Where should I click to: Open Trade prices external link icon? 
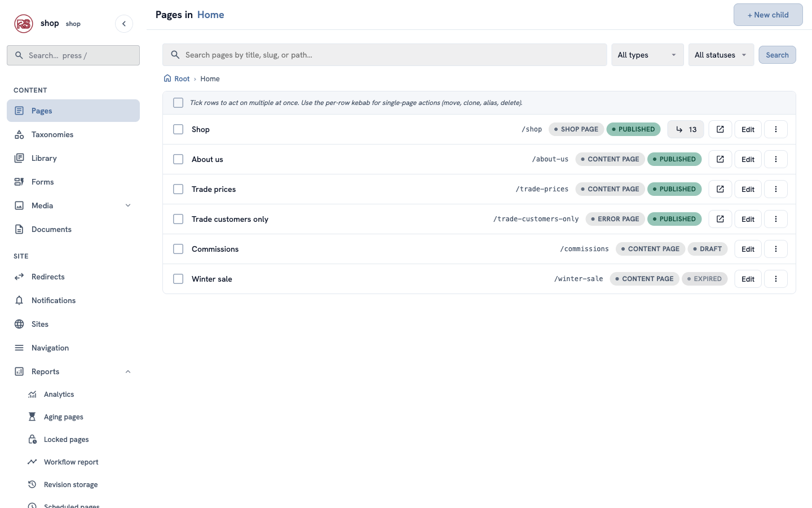point(720,189)
